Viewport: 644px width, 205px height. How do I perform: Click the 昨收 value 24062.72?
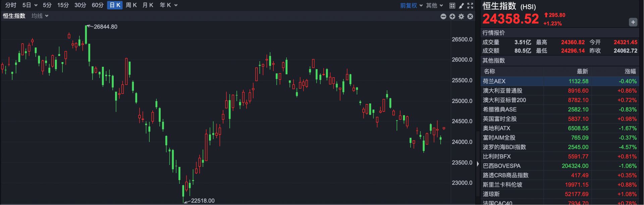[x=626, y=51]
